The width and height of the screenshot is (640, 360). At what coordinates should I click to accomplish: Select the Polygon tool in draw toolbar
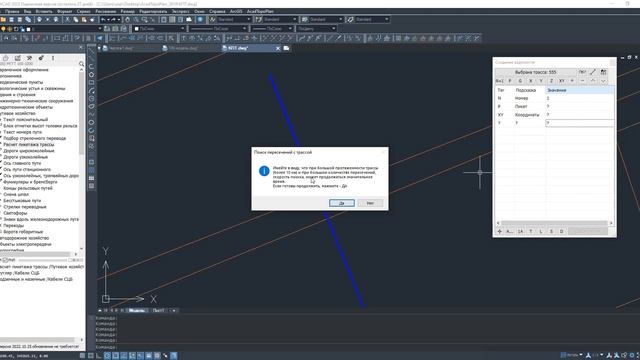(x=91, y=75)
